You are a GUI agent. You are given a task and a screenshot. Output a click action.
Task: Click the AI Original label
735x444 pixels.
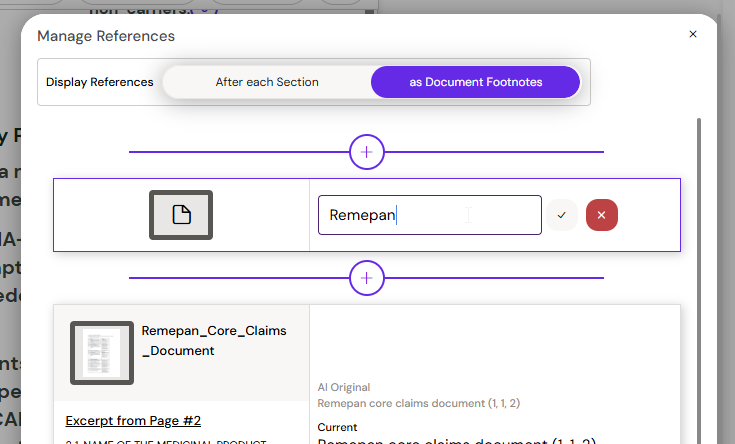pyautogui.click(x=344, y=387)
